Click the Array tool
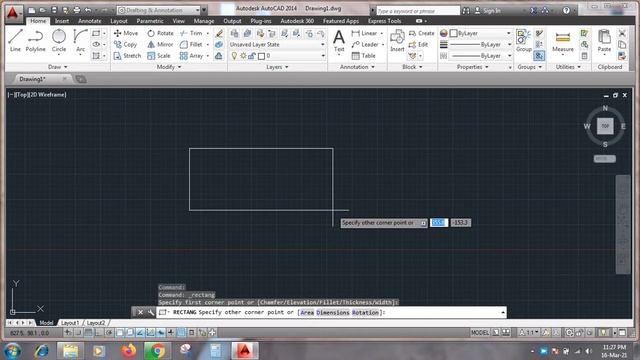Viewport: 640px width, 360px height. click(x=191, y=56)
